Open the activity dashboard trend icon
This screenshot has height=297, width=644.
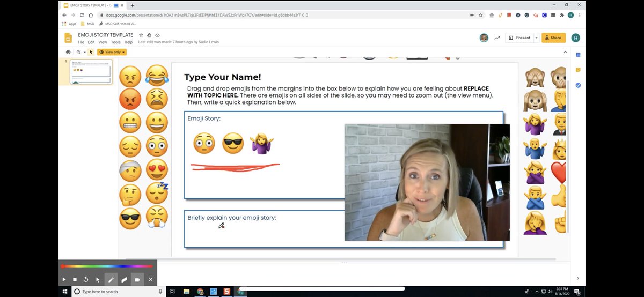[497, 38]
